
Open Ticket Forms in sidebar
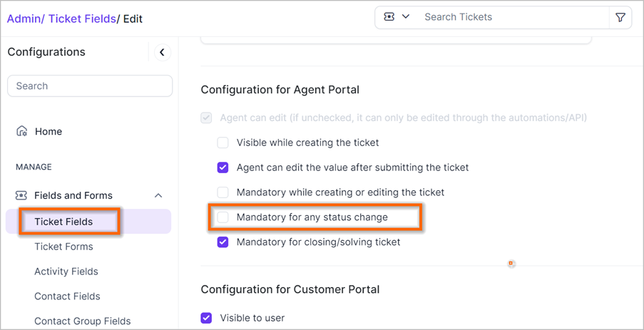[x=63, y=247]
